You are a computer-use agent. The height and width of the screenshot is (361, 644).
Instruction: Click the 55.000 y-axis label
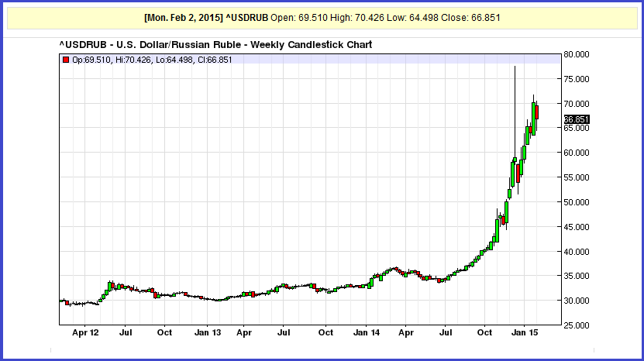pyautogui.click(x=577, y=177)
